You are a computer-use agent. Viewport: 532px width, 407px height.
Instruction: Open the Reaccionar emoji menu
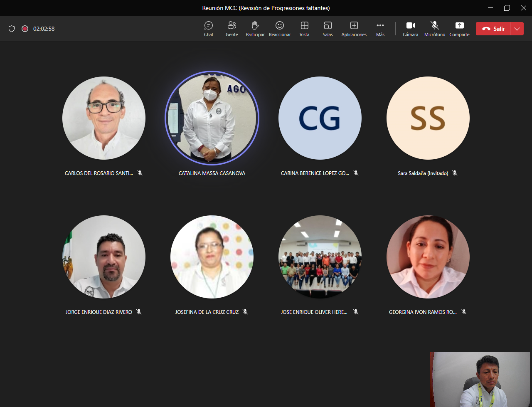[x=280, y=29]
